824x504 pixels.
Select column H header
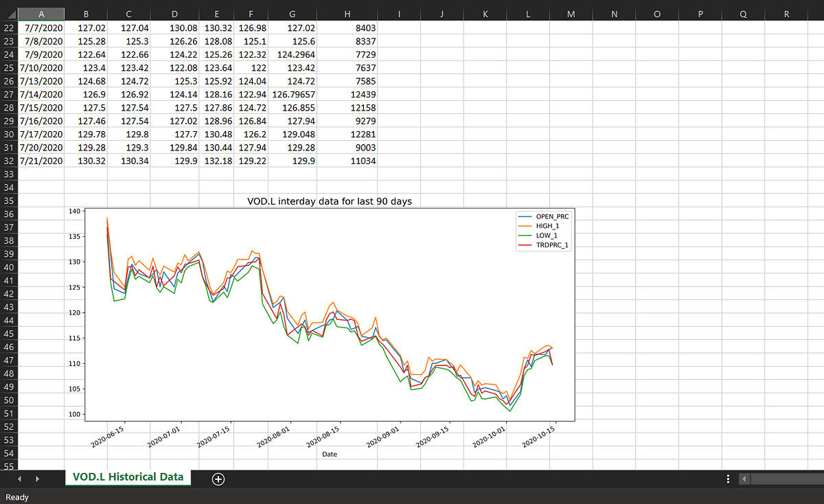tap(347, 14)
